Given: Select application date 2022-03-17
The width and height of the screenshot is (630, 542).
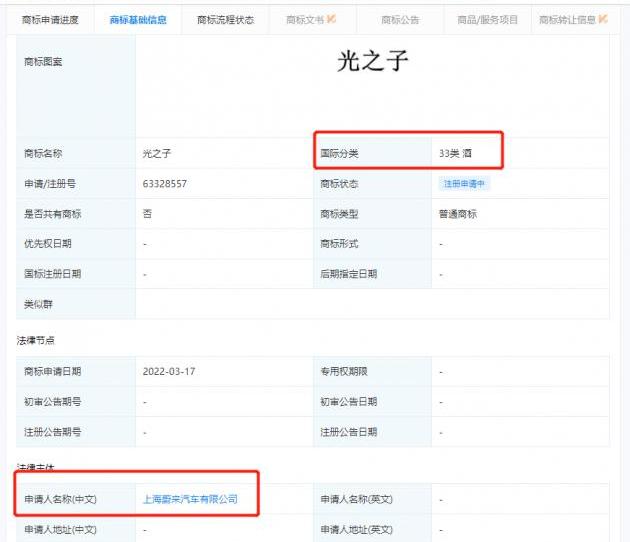Looking at the screenshot, I should [x=169, y=371].
